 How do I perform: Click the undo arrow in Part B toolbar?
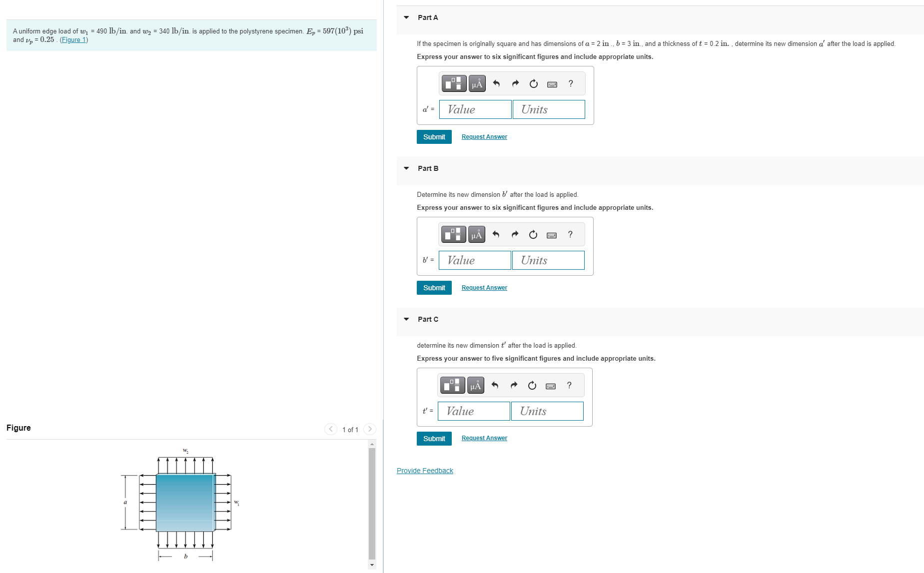coord(495,234)
